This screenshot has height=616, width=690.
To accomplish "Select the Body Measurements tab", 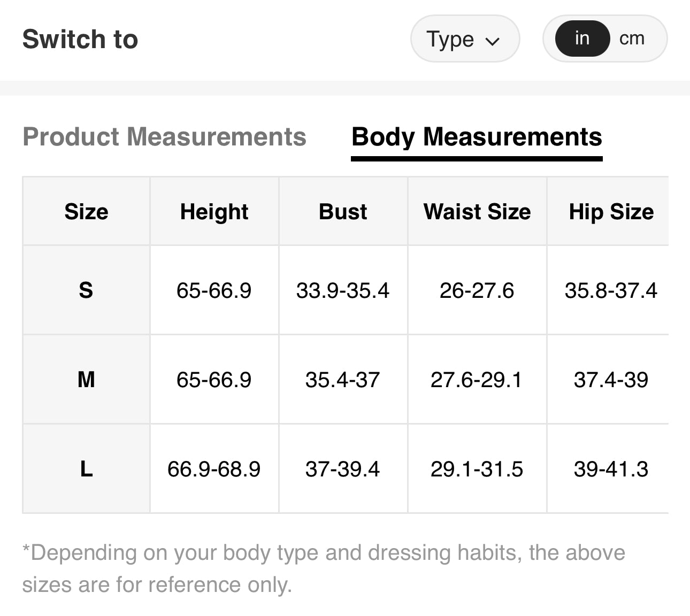I will click(x=477, y=137).
